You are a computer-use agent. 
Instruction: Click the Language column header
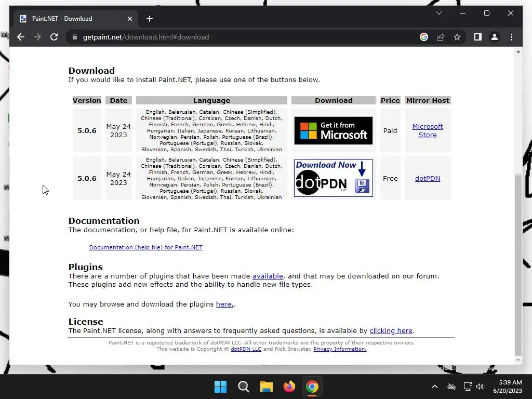pyautogui.click(x=211, y=100)
